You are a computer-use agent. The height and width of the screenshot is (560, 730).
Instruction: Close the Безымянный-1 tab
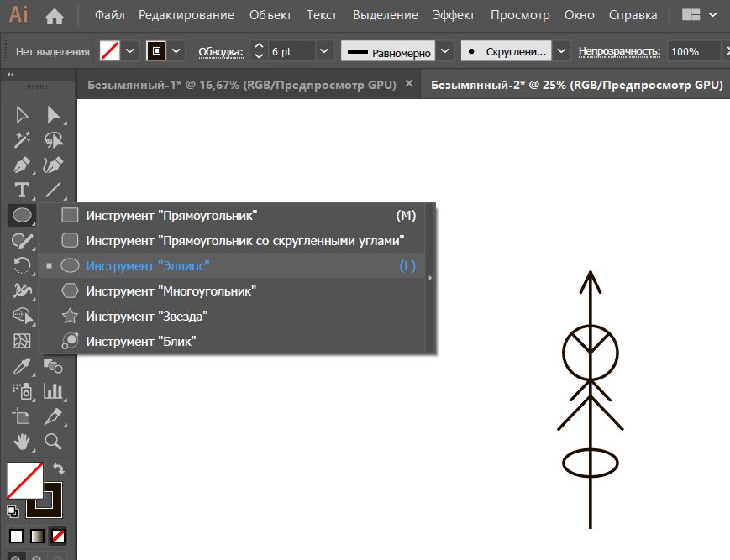tap(409, 83)
